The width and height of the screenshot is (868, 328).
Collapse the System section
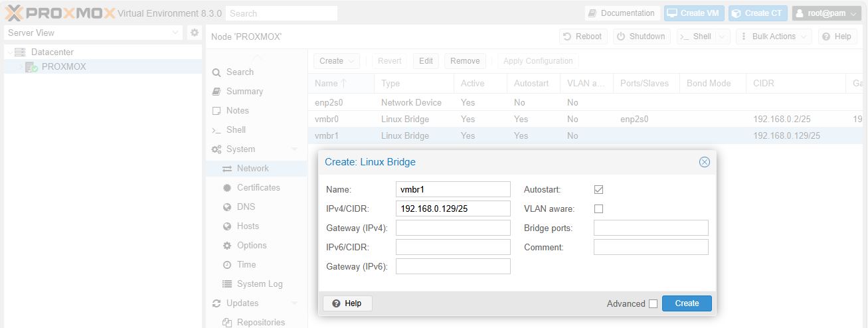[x=294, y=149]
